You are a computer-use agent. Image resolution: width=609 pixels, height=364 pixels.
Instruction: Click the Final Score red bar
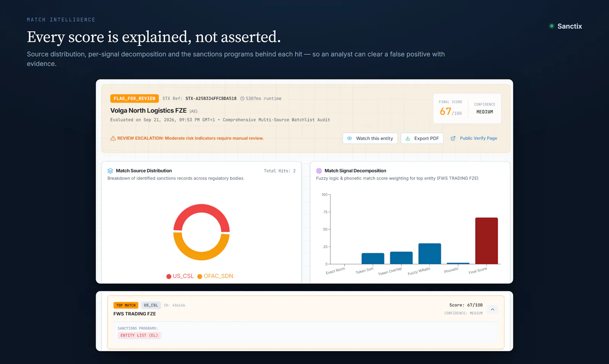tap(486, 241)
